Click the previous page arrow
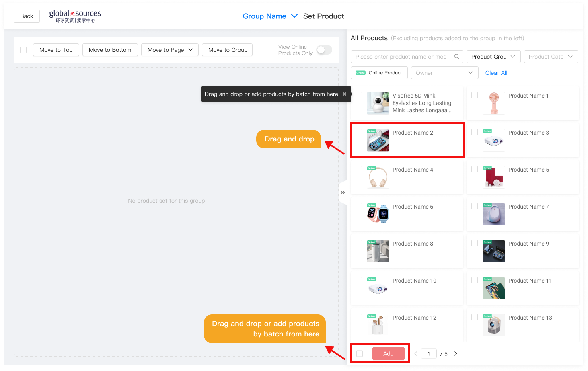Screen dimensions: 588x371 pos(415,354)
